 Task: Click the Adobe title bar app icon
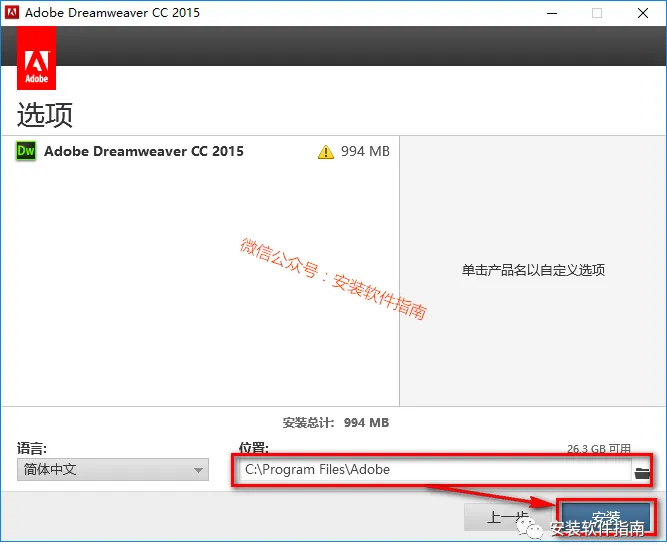point(12,12)
